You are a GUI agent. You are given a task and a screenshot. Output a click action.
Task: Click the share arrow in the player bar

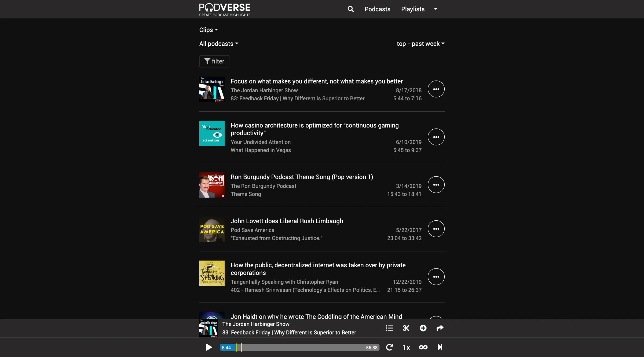click(x=440, y=328)
